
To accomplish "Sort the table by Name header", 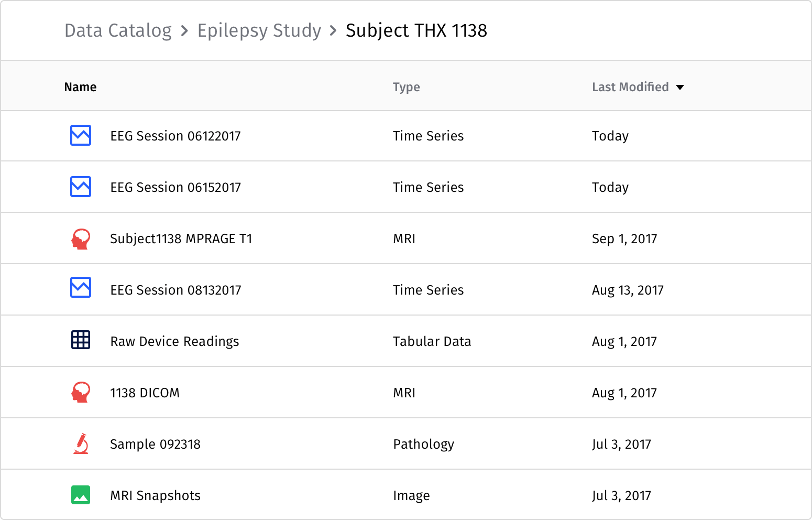I will (x=80, y=87).
